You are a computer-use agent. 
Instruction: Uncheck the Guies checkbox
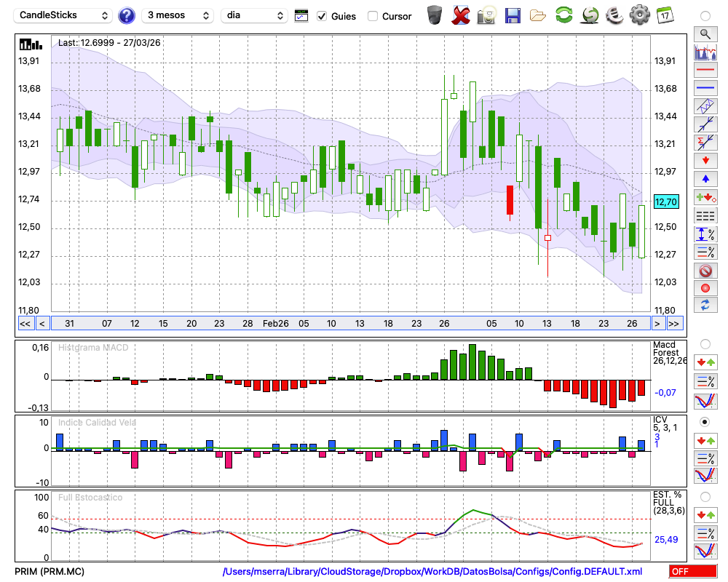tap(322, 16)
